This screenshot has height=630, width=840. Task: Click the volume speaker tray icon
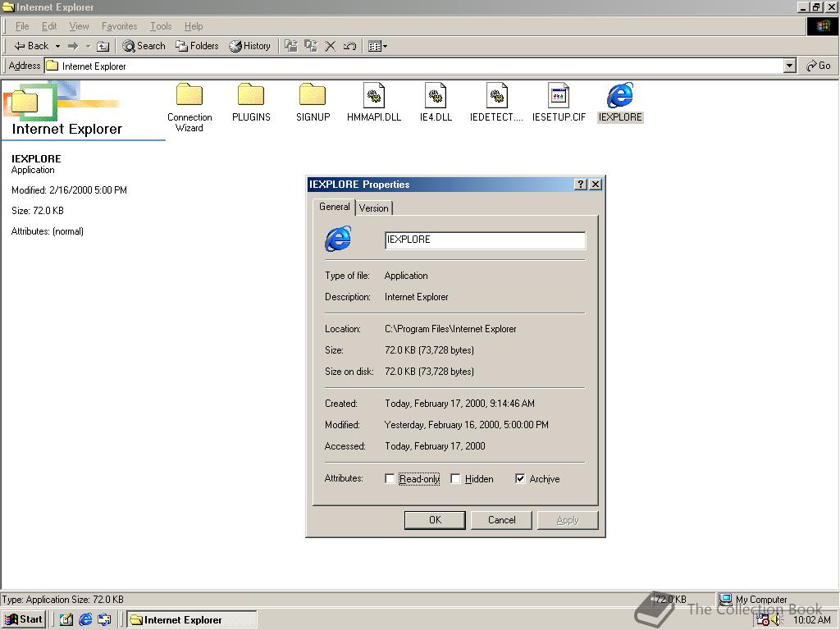778,620
